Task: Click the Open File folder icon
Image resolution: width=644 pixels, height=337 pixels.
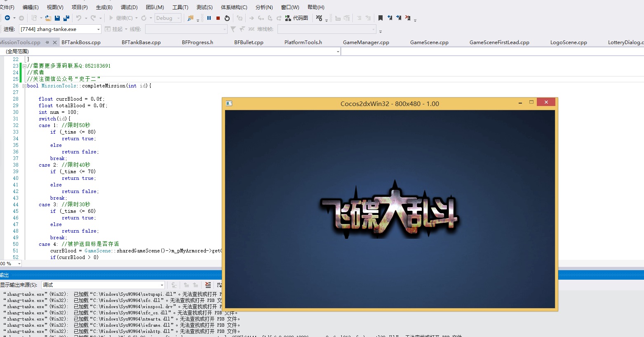Action: (x=48, y=18)
